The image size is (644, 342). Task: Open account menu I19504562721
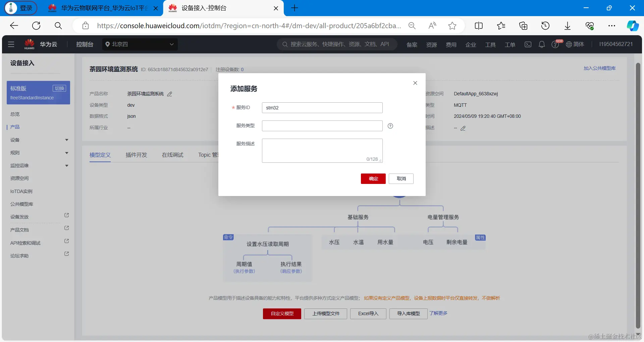pos(616,44)
